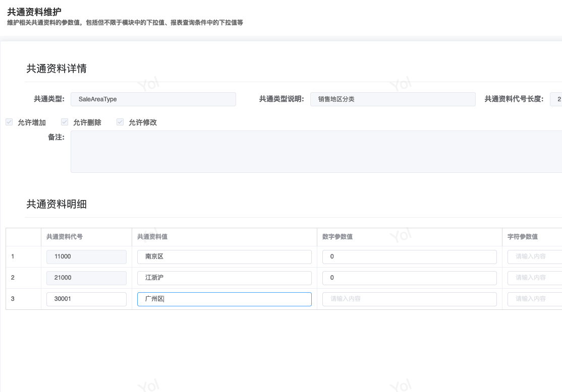
Task: Click the 字符参数值 input in row 1
Action: click(535, 256)
